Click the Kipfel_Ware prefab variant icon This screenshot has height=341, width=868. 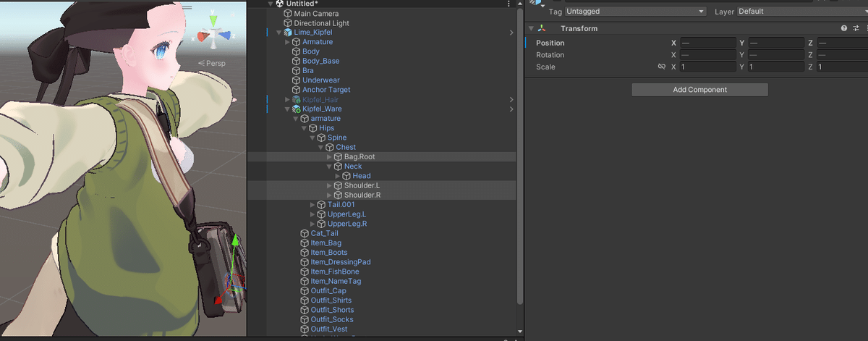(297, 109)
